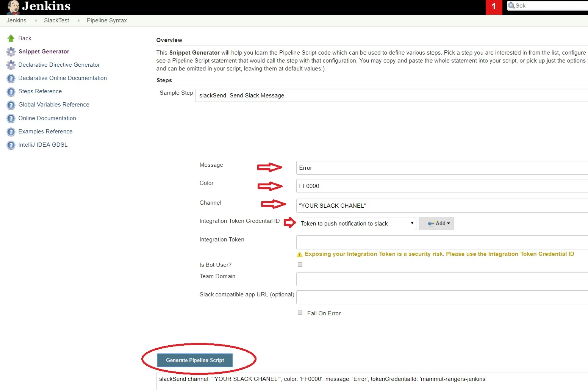Click the Overview heading text
Image resolution: width=588 pixels, height=390 pixels.
tap(169, 40)
